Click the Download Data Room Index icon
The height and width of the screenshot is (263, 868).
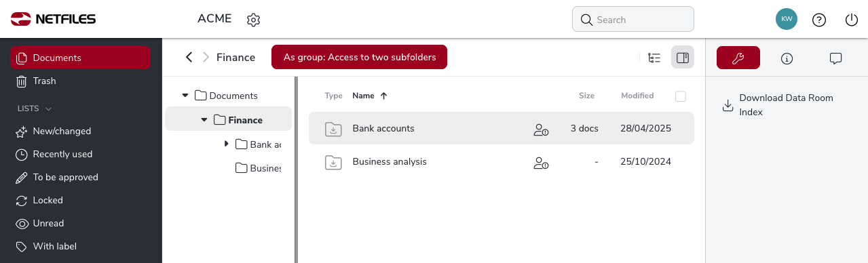click(x=728, y=105)
